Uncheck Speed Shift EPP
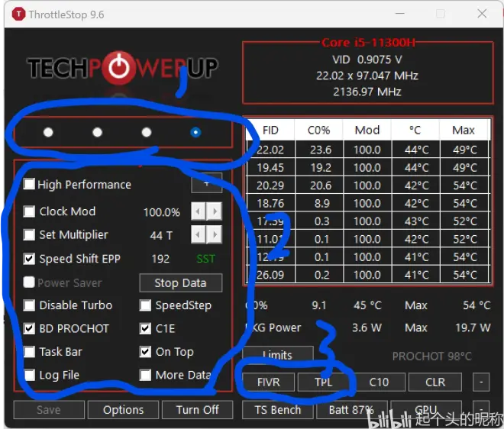Screen dimensions: 504x429 [29, 259]
